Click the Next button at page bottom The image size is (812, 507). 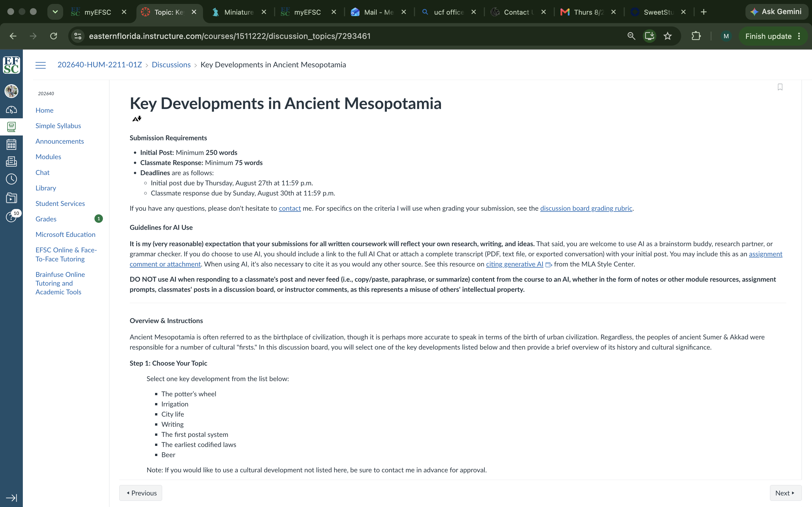[785, 493]
